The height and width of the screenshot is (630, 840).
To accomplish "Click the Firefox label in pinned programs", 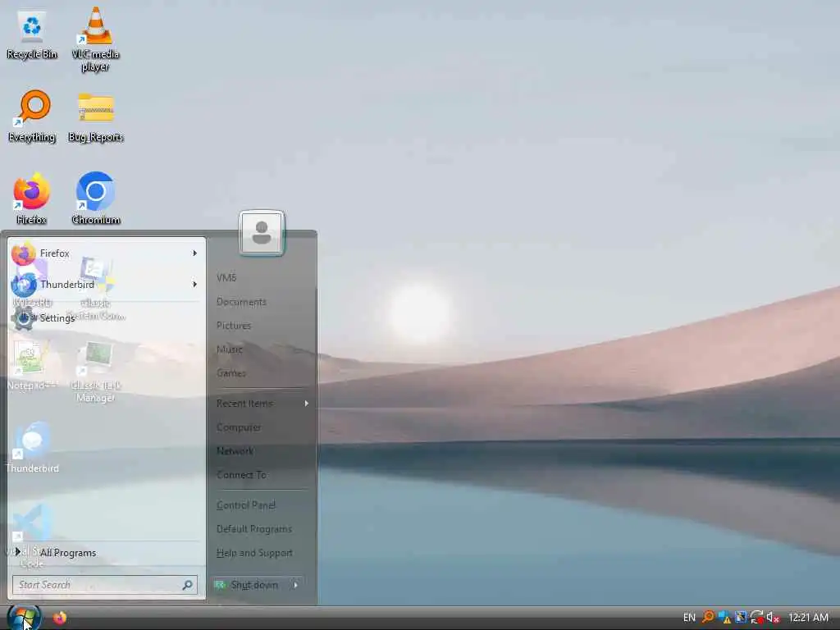I will click(x=55, y=253).
